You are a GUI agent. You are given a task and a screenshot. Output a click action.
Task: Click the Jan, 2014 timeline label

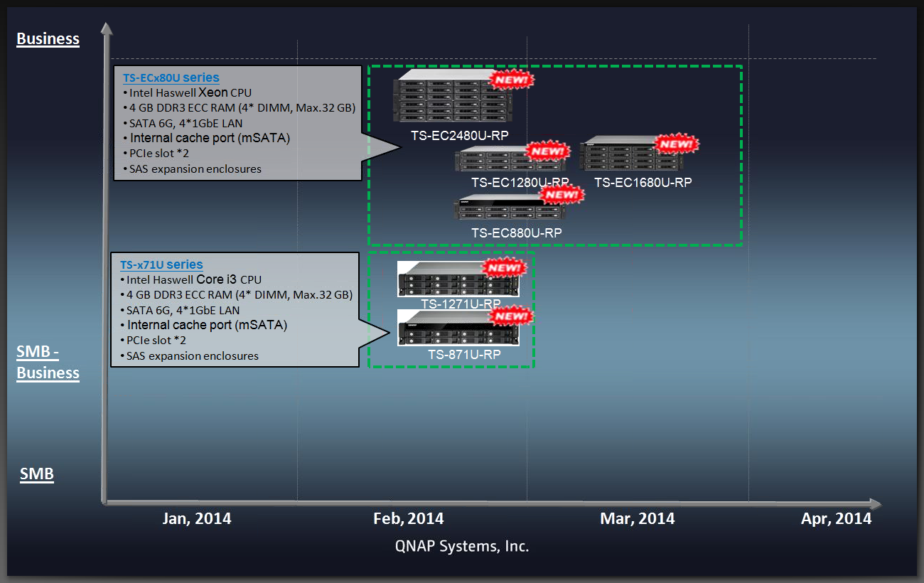pos(197,518)
